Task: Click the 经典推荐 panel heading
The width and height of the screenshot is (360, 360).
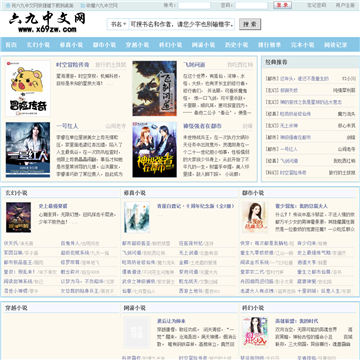Action: coord(276,62)
